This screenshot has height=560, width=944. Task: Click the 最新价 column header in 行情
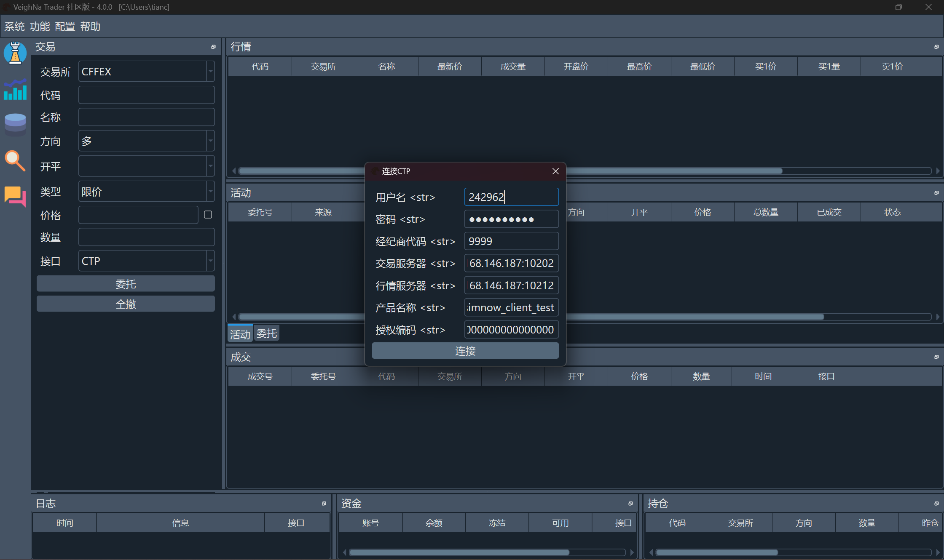(450, 67)
